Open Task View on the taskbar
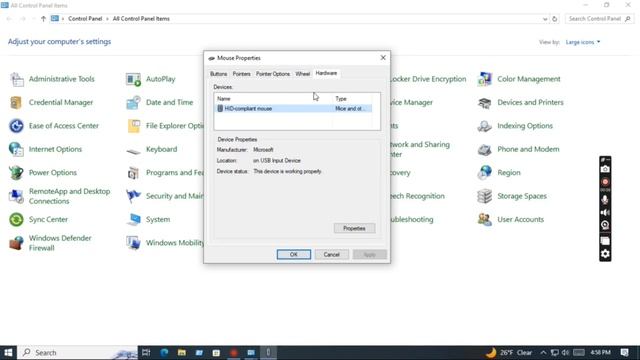640x360 pixels. 146,353
